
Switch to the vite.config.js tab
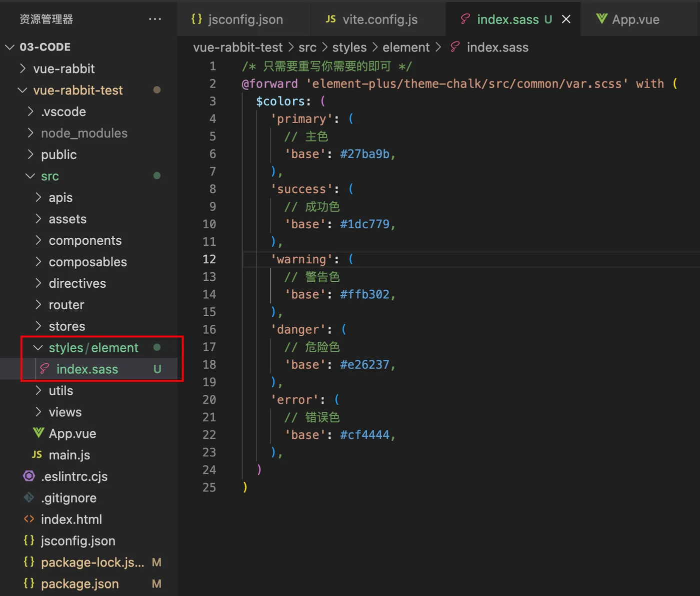point(378,19)
